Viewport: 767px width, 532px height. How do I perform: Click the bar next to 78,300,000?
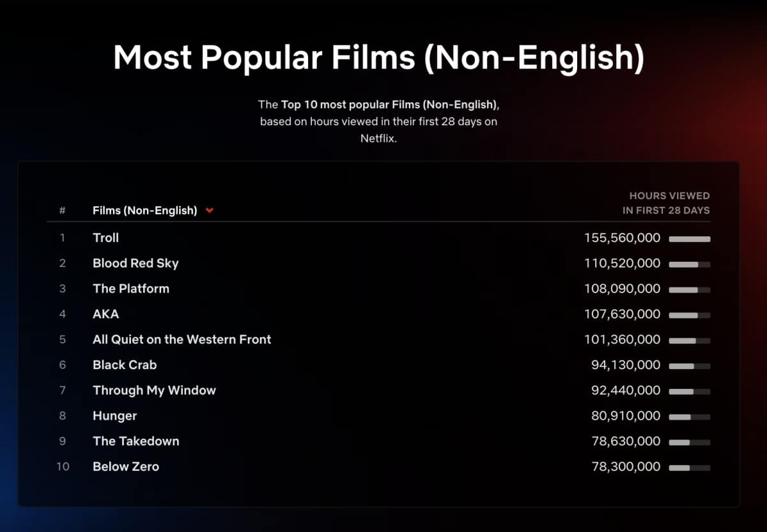click(x=689, y=468)
